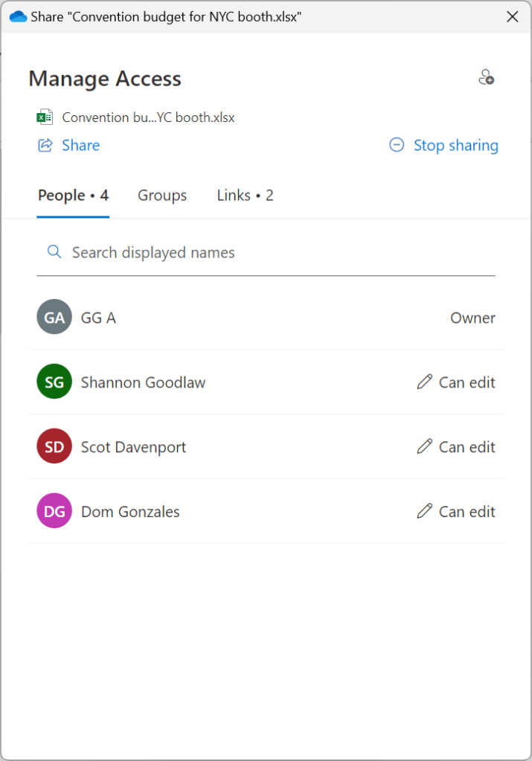532x761 pixels.
Task: Close the Share dialog
Action: click(x=512, y=17)
